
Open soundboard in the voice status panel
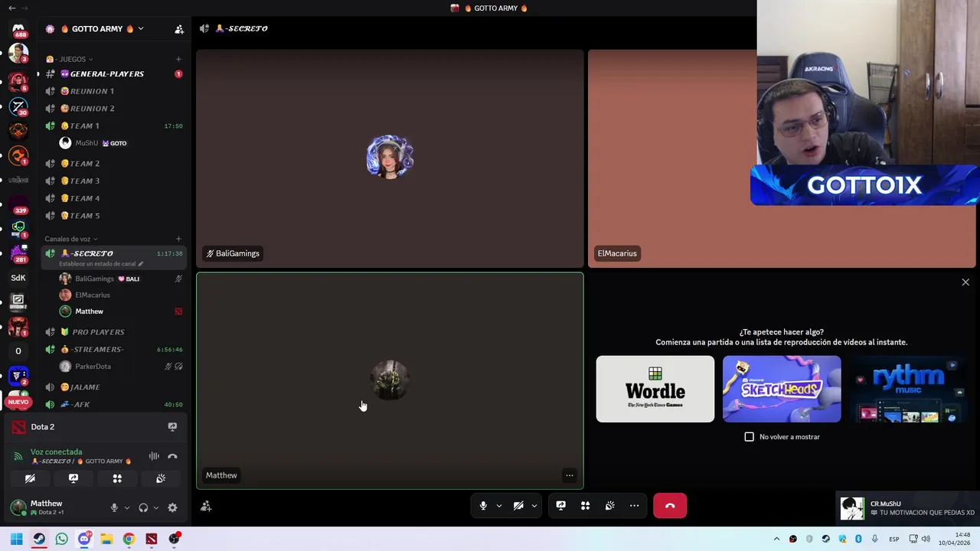click(x=161, y=478)
